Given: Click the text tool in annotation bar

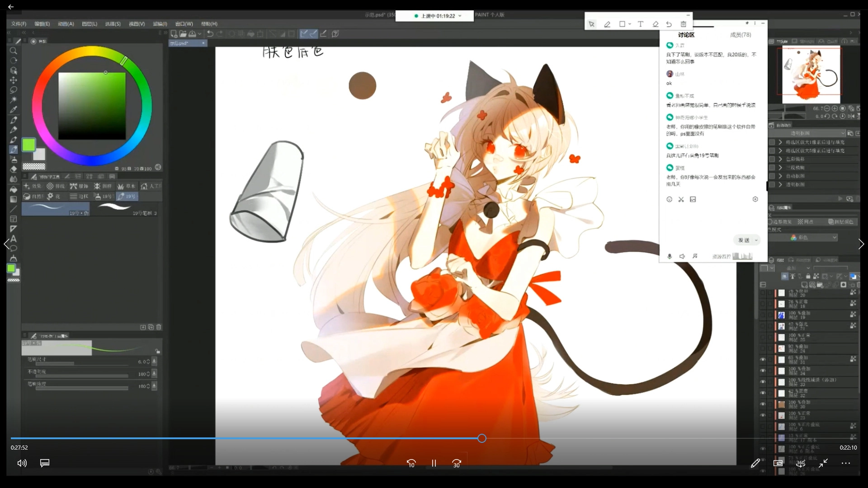Looking at the screenshot, I should click(x=641, y=24).
